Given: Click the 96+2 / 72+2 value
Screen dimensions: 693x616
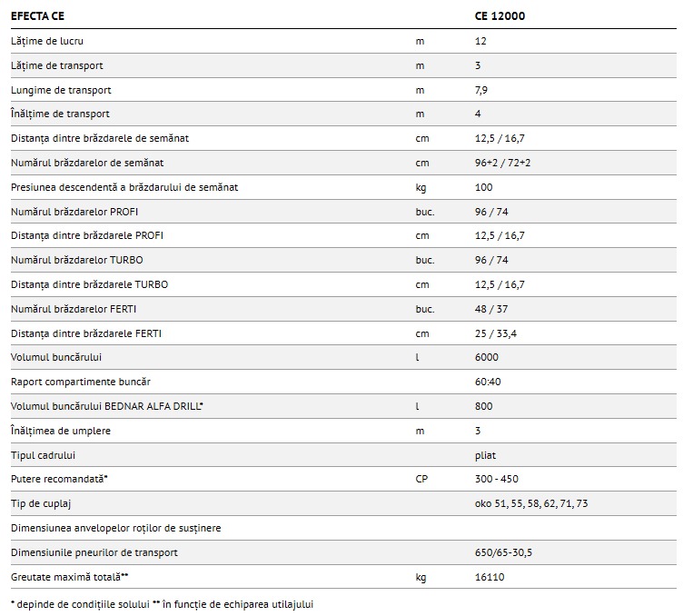Looking at the screenshot, I should coord(502,163).
